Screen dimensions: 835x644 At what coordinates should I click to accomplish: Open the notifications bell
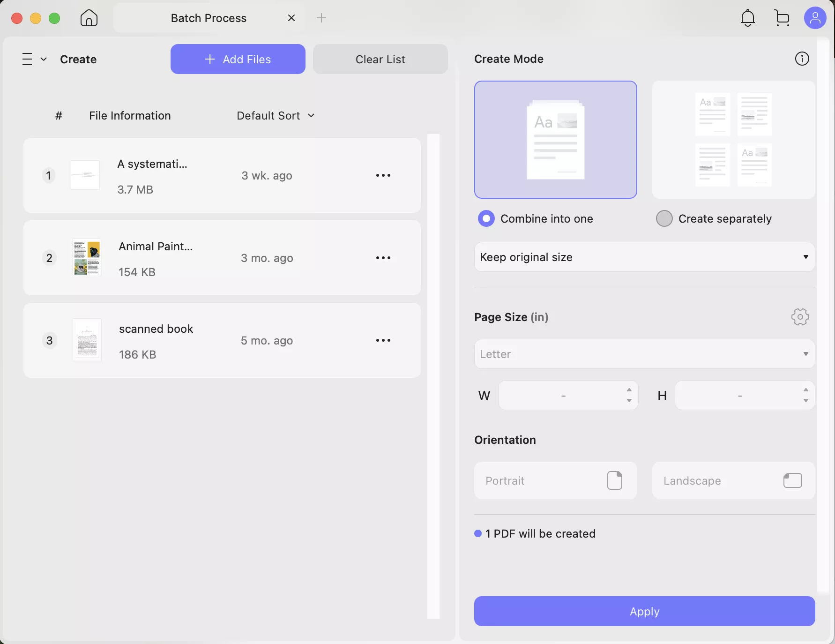tap(747, 18)
